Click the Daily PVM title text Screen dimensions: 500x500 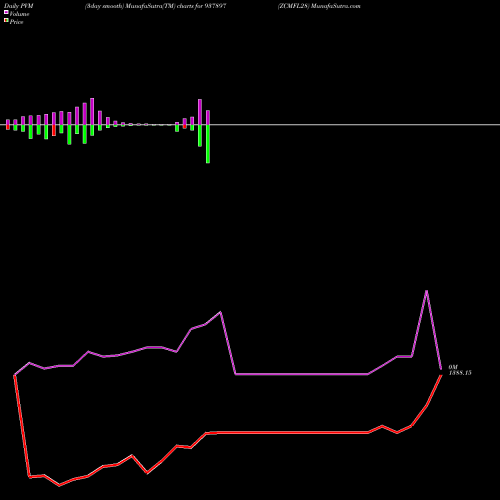click(19, 6)
